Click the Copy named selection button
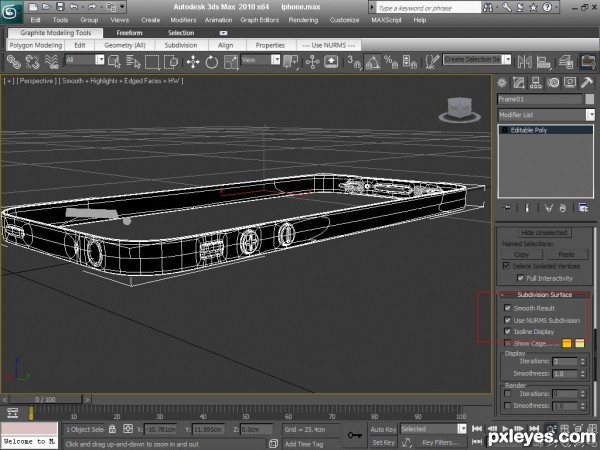 522,254
